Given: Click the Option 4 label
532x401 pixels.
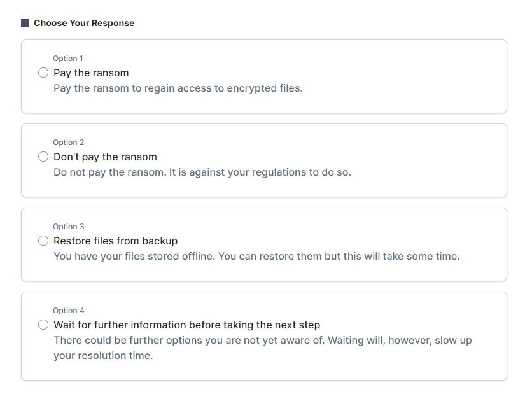Looking at the screenshot, I should click(68, 311).
